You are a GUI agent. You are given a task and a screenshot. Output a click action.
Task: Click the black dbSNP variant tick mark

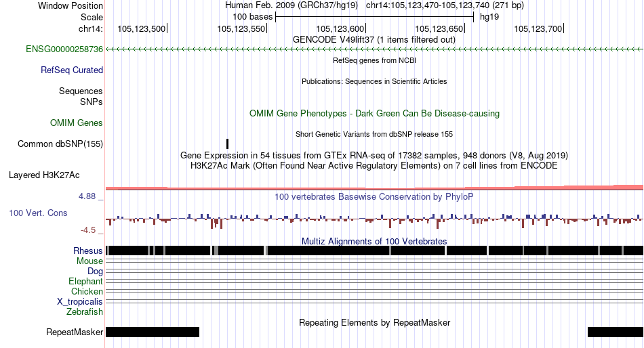228,144
